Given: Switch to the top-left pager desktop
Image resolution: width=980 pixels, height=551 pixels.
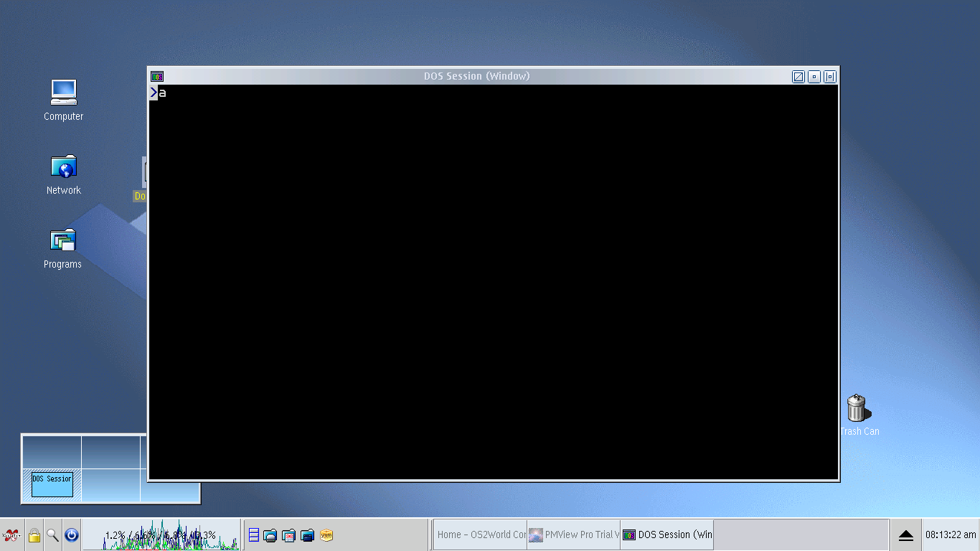Looking at the screenshot, I should [x=52, y=451].
